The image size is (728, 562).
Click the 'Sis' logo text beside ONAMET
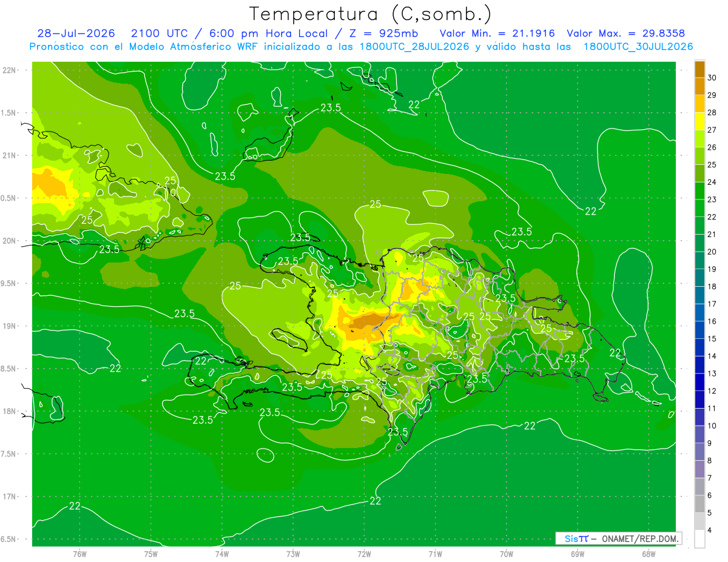click(x=571, y=538)
